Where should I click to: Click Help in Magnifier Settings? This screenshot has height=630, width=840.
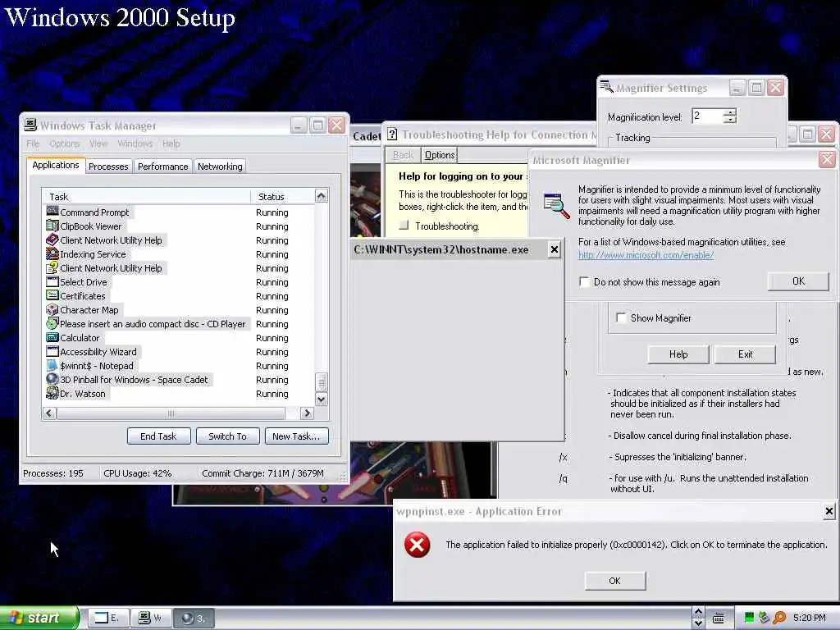[x=678, y=354]
